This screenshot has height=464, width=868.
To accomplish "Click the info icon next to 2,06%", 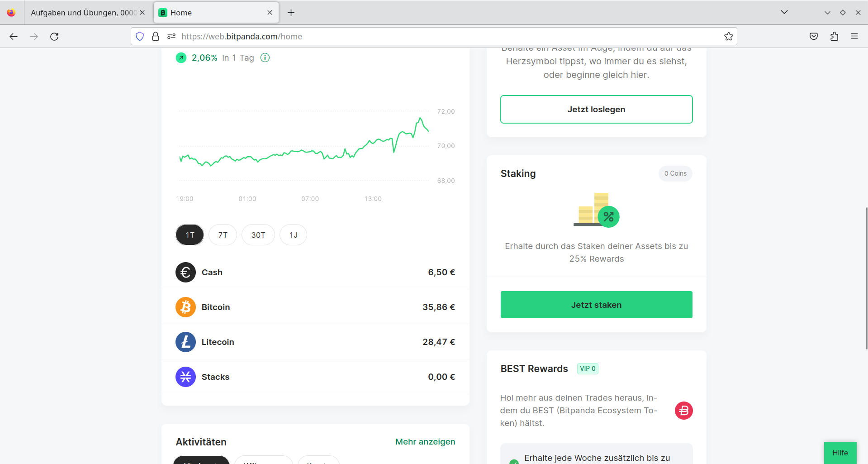I will pyautogui.click(x=265, y=57).
